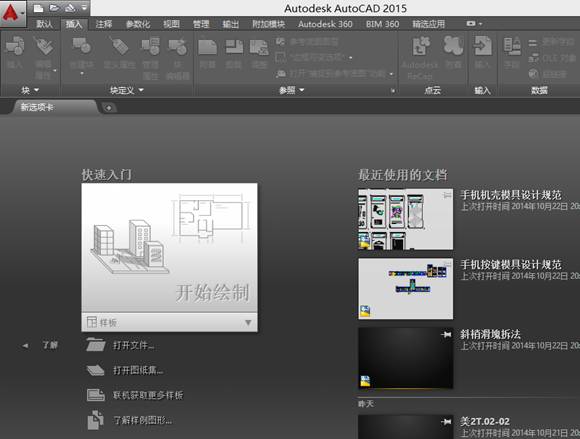The height and width of the screenshot is (439, 580).
Task: Click the 调整 (Adjust) icon in 参照 panel
Action: point(259,47)
